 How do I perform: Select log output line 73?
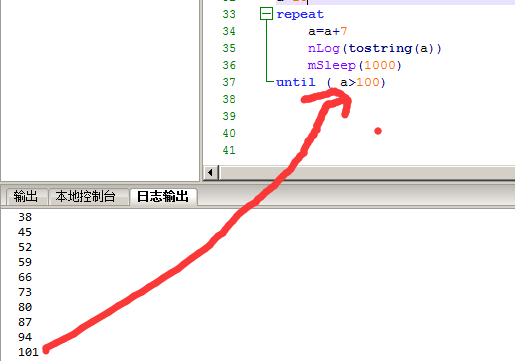(x=25, y=292)
